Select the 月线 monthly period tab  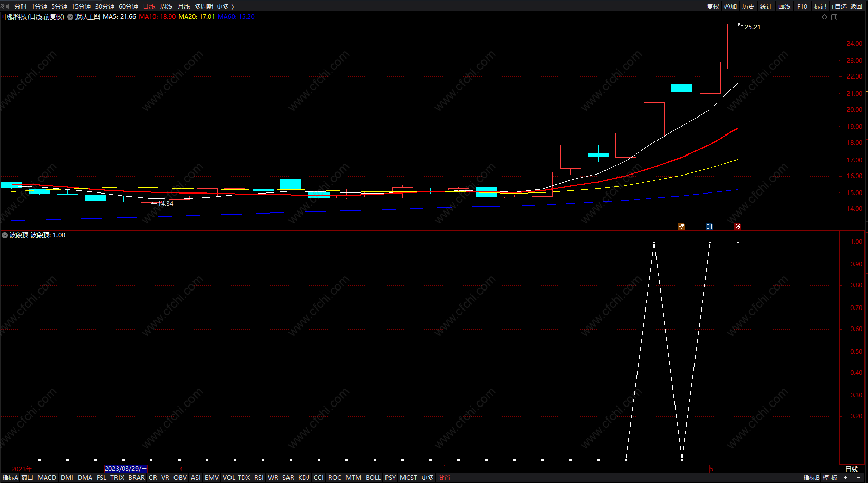pyautogui.click(x=184, y=7)
